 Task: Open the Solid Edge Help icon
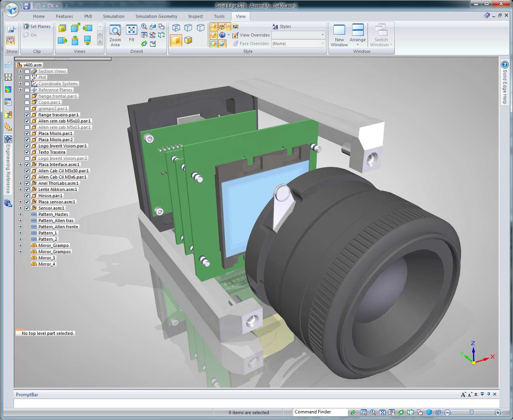point(505,65)
